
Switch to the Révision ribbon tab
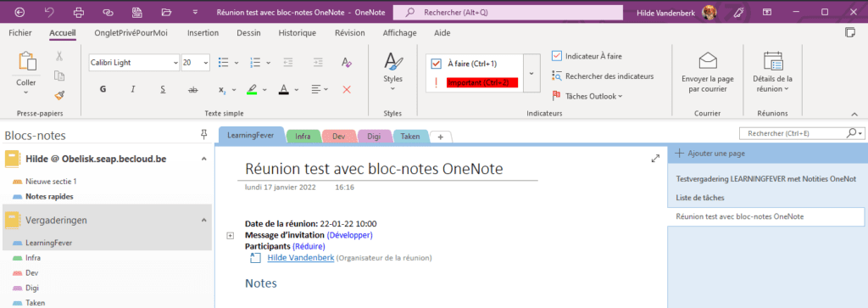[350, 33]
